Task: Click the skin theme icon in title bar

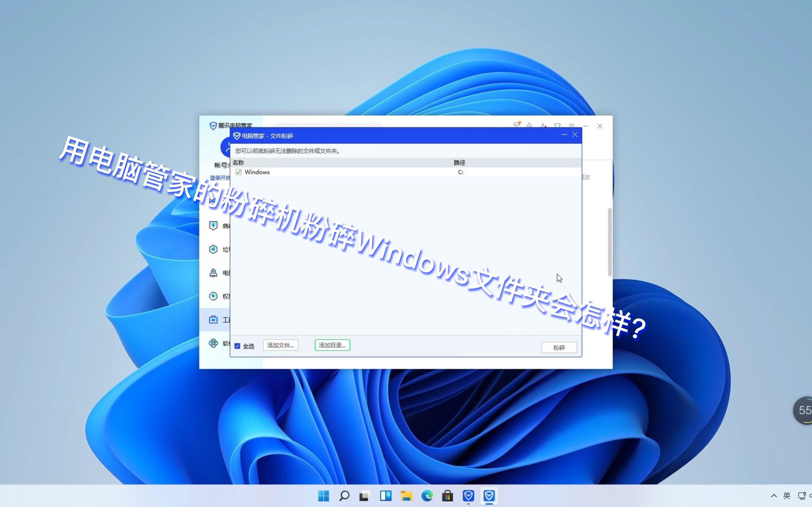Action: pyautogui.click(x=557, y=125)
